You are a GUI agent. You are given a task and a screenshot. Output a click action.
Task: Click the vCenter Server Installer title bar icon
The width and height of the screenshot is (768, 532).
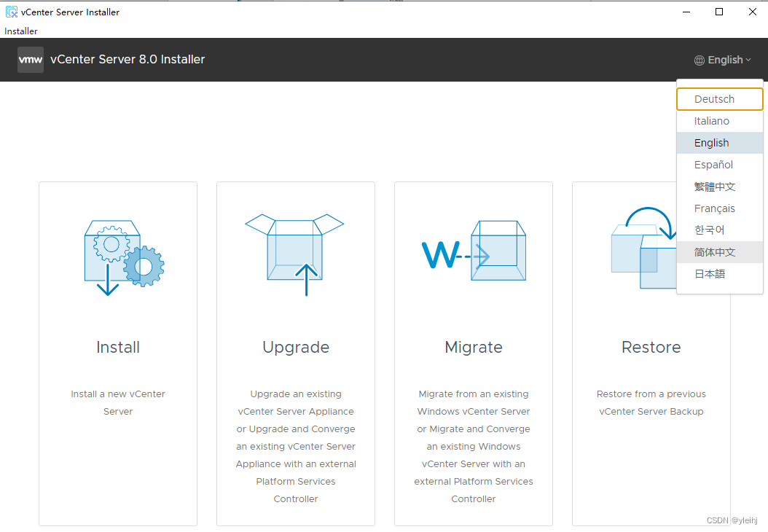[x=11, y=12]
